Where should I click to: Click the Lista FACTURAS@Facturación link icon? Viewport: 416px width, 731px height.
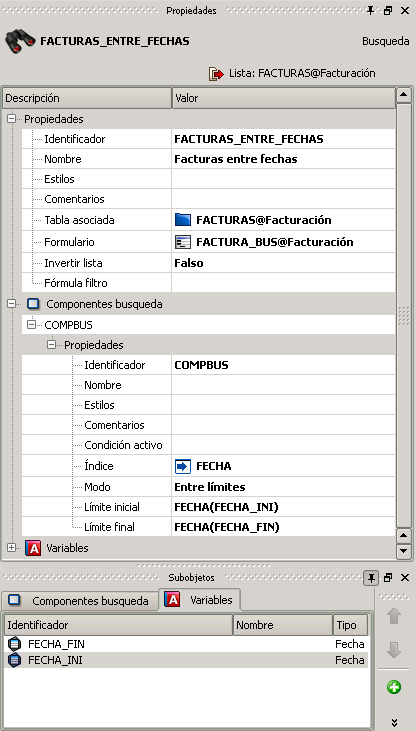216,74
